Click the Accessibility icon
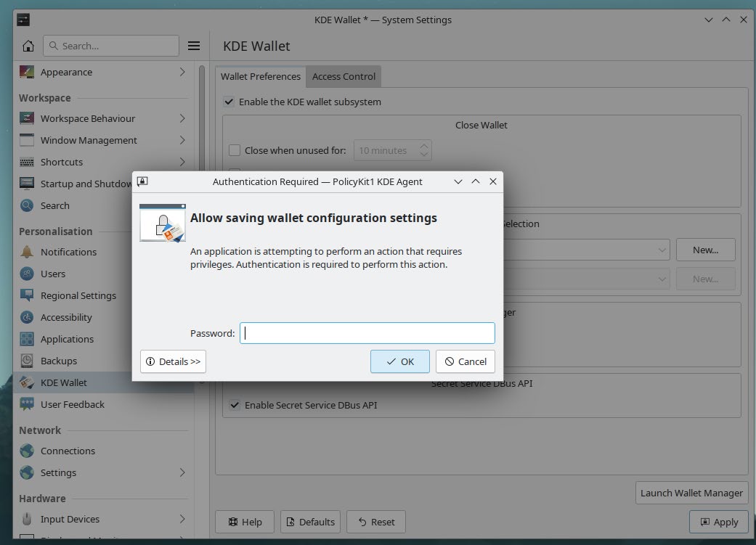The image size is (756, 545). click(x=27, y=317)
